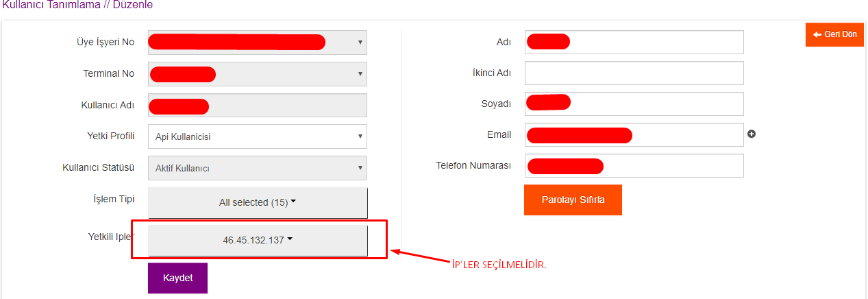Click the plus icon beside Email field
868x299 pixels.
(x=752, y=134)
